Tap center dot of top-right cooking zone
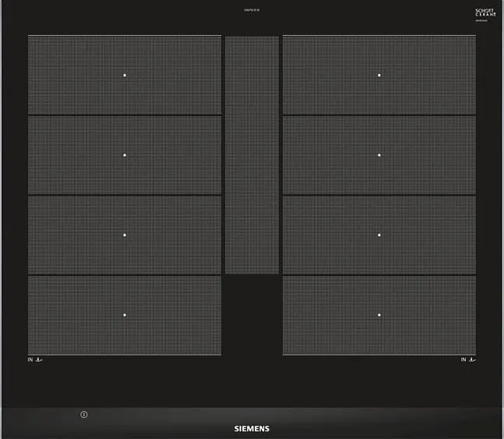The image size is (504, 439). point(379,76)
